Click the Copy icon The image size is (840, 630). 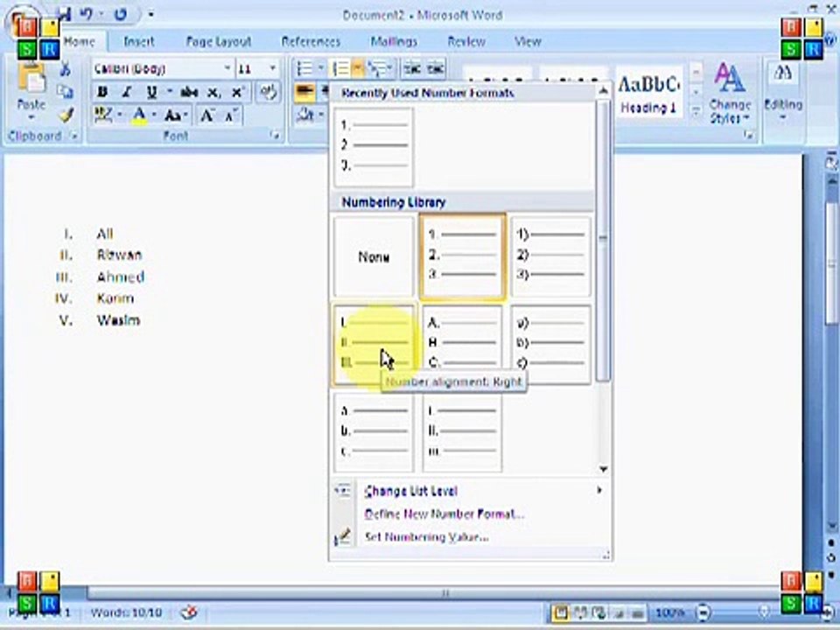[66, 92]
